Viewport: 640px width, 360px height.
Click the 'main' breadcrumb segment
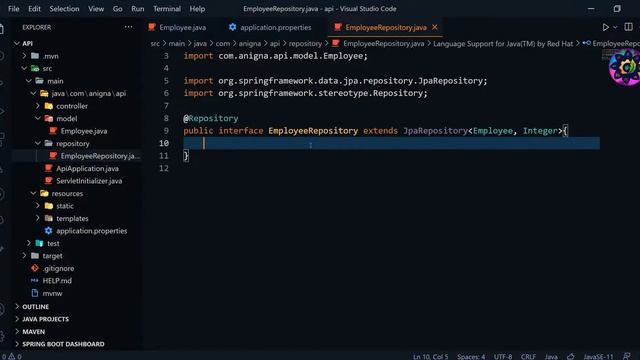pyautogui.click(x=177, y=43)
